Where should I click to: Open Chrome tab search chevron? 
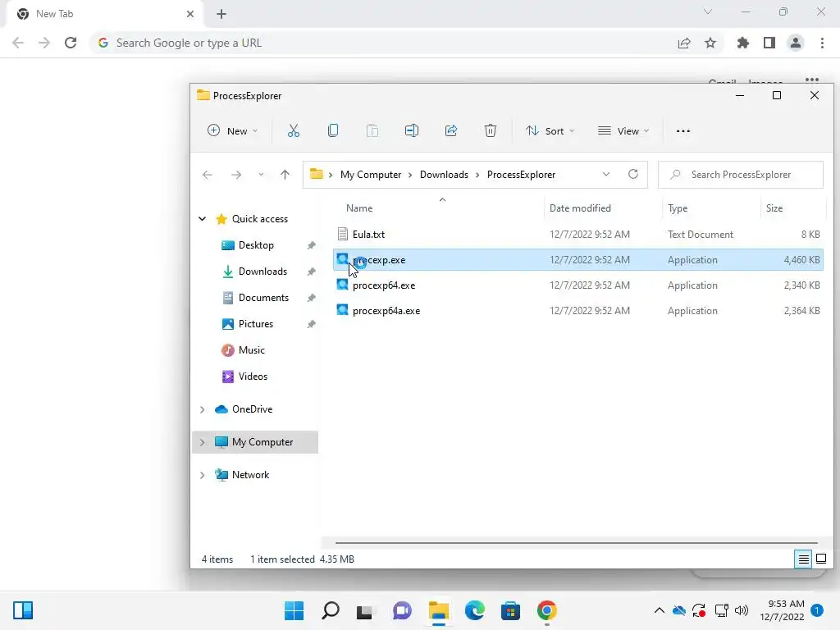tap(708, 11)
